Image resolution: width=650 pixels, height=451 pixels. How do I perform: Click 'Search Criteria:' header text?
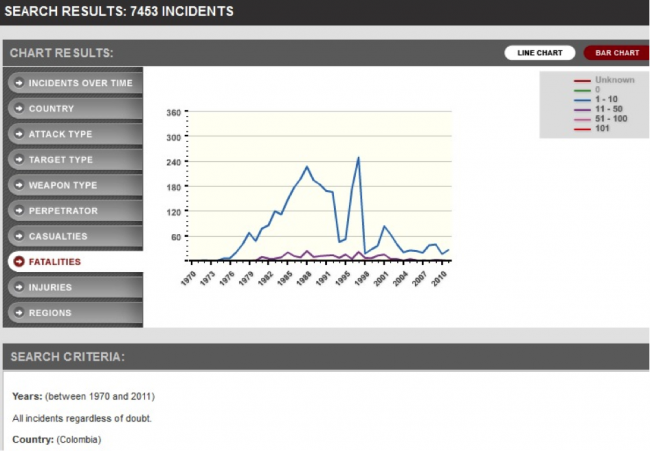(x=68, y=357)
